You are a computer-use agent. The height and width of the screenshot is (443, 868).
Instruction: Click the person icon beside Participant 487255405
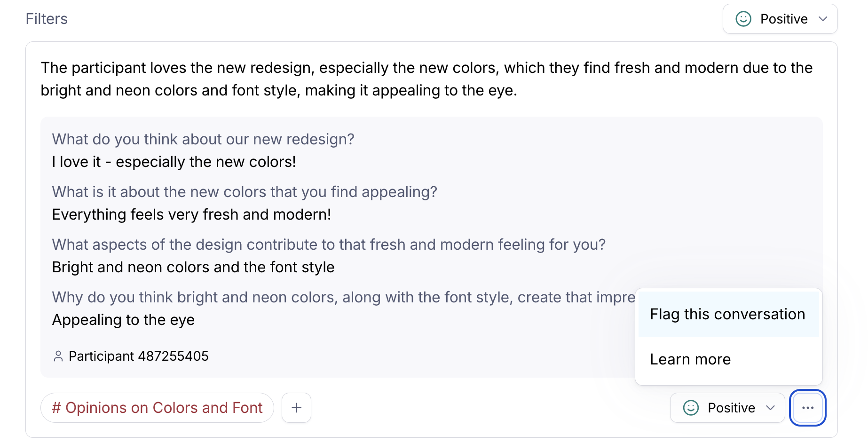pyautogui.click(x=58, y=356)
